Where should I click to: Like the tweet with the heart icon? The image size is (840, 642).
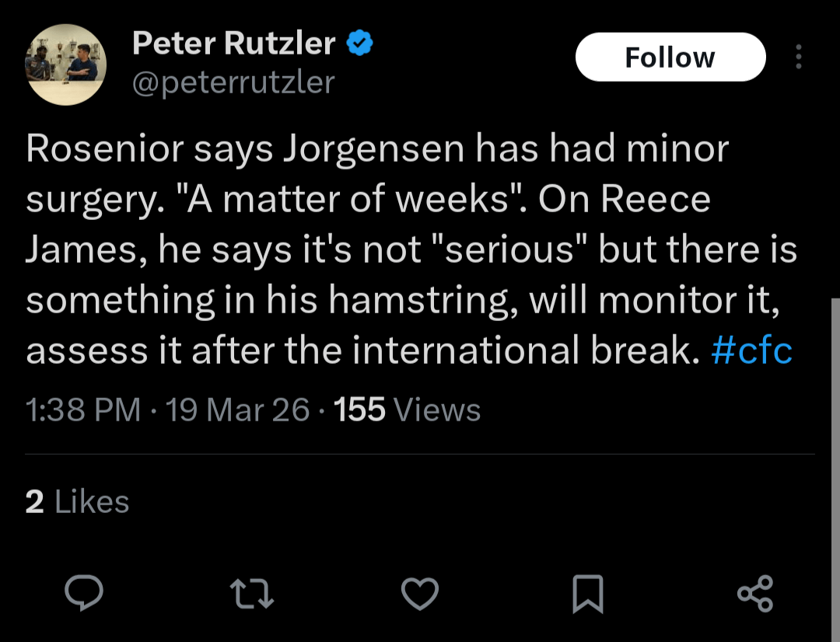click(420, 595)
